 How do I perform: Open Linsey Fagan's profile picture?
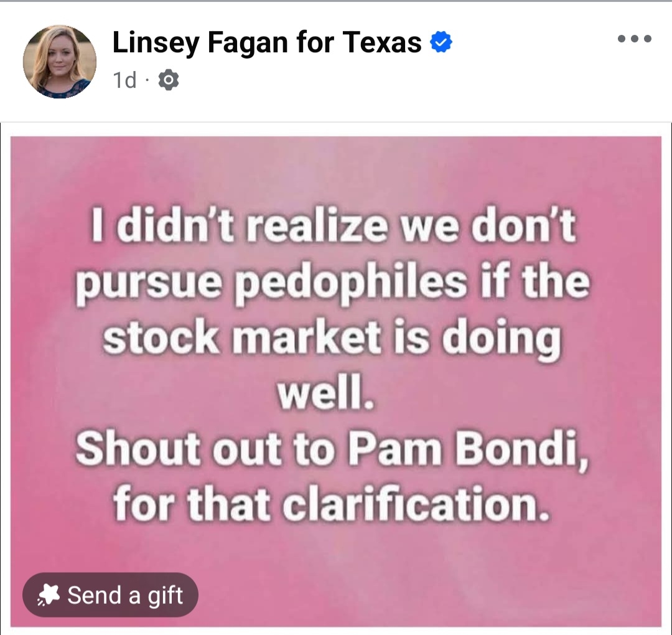click(x=60, y=62)
